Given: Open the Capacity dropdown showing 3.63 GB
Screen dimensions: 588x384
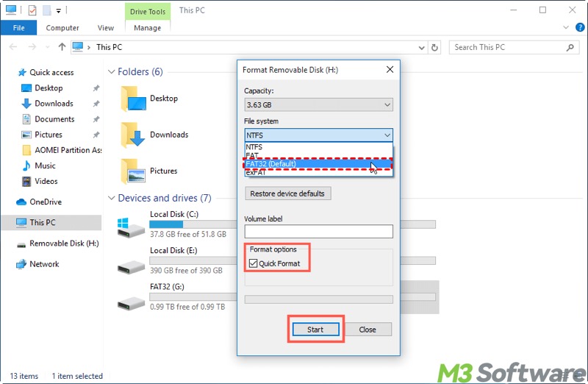Looking at the screenshot, I should (x=318, y=105).
